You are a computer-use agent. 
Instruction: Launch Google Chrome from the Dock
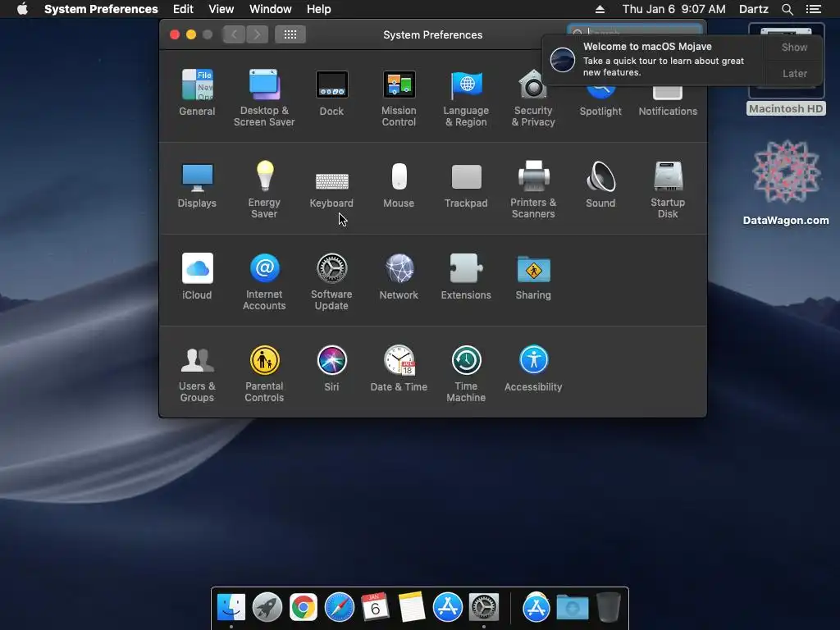coord(304,607)
